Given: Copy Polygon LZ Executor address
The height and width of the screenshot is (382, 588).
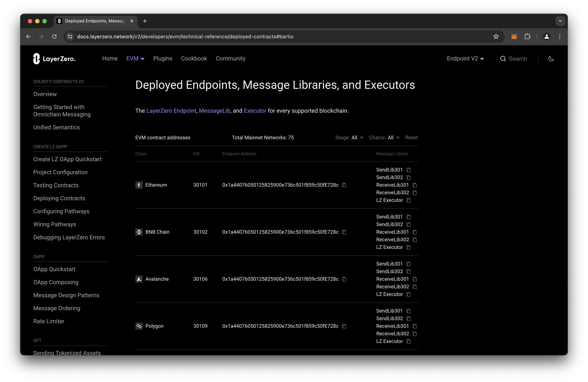Looking at the screenshot, I should pos(409,341).
